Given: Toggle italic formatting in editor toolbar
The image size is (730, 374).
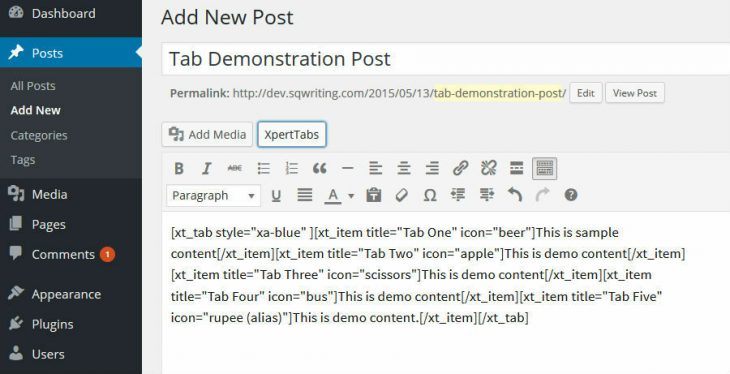Looking at the screenshot, I should (x=207, y=168).
